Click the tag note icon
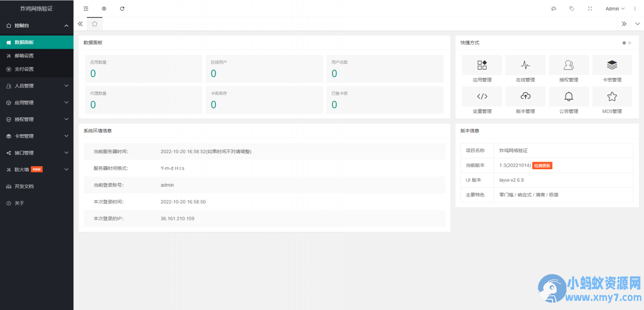Screen dimensions: 644x310 571,8
